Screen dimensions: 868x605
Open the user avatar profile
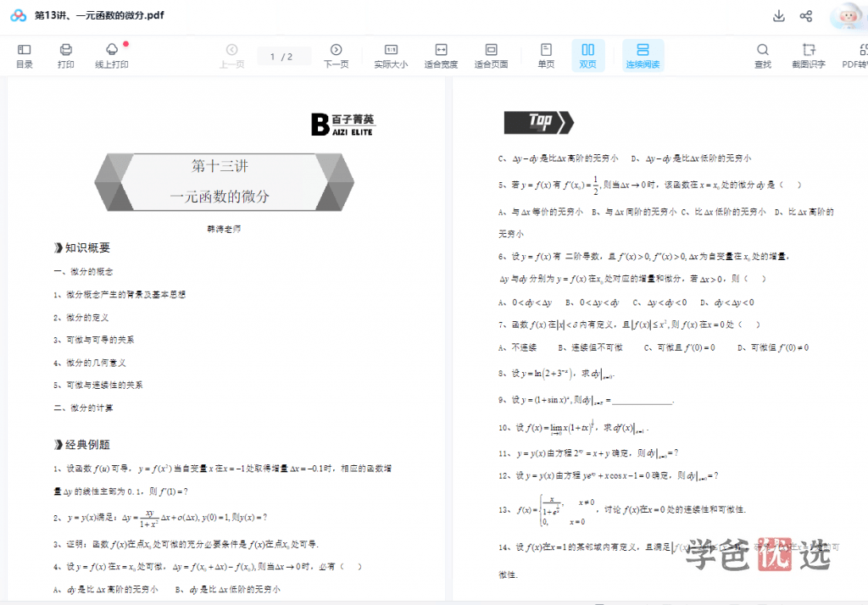pos(848,16)
